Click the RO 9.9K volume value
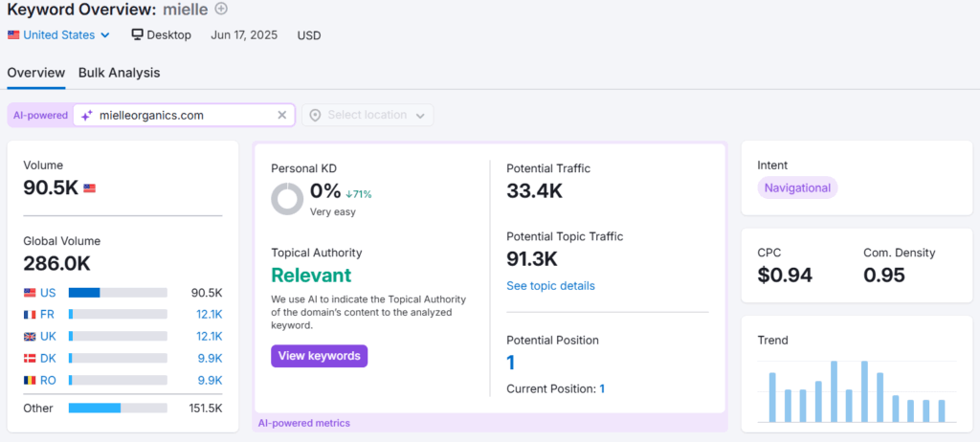Image resolution: width=980 pixels, height=442 pixels. tap(212, 380)
